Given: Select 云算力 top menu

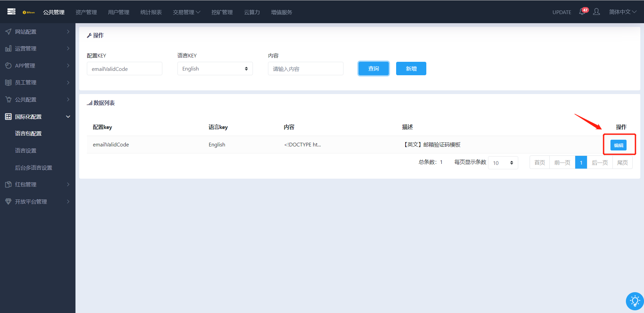Looking at the screenshot, I should 252,12.
